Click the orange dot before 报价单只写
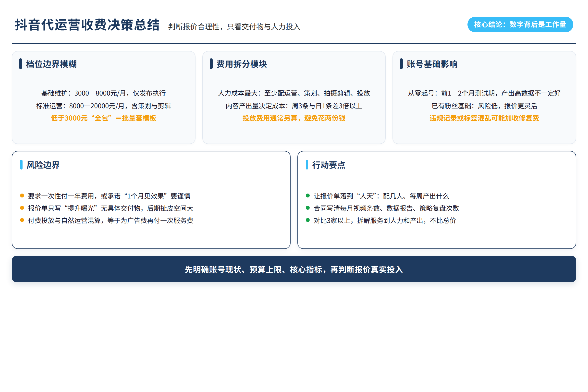The height and width of the screenshot is (392, 588). [22, 208]
